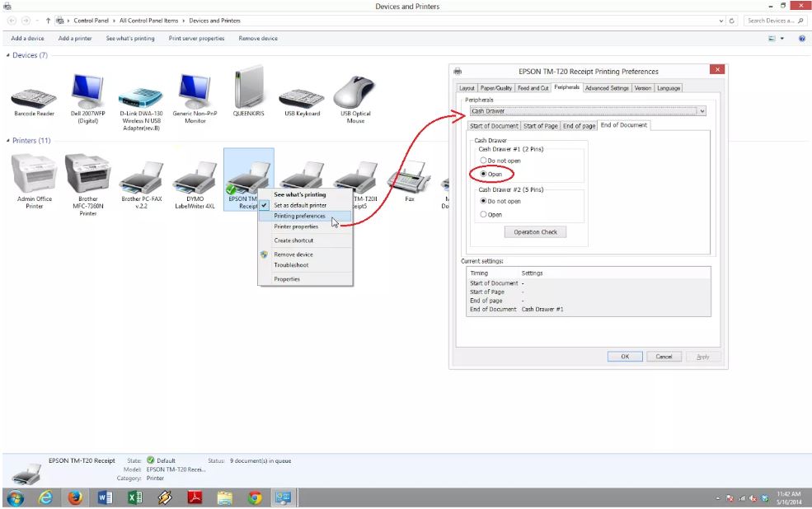Open Microsoft Word from the taskbar
Viewport: 812px width, 509px height.
pyautogui.click(x=106, y=497)
